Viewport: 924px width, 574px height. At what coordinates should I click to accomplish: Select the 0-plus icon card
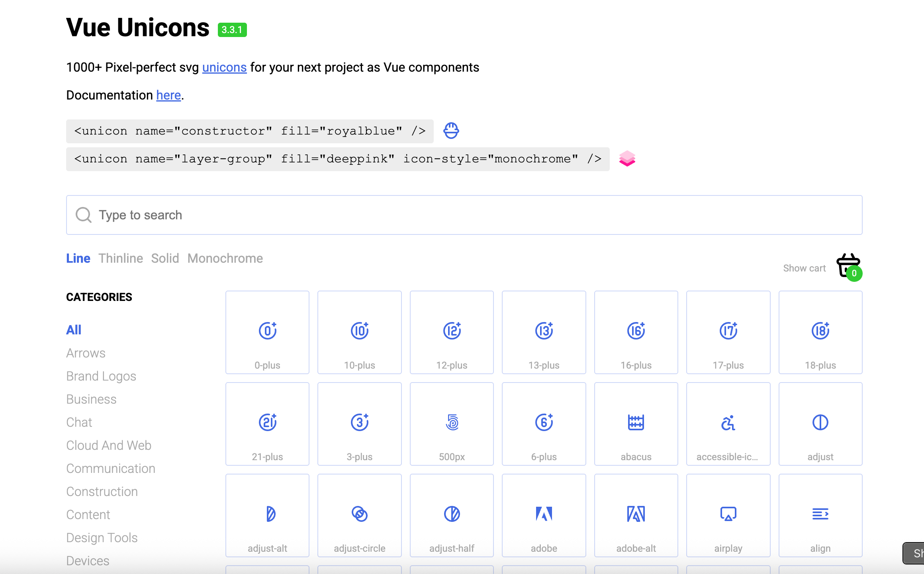[267, 332]
